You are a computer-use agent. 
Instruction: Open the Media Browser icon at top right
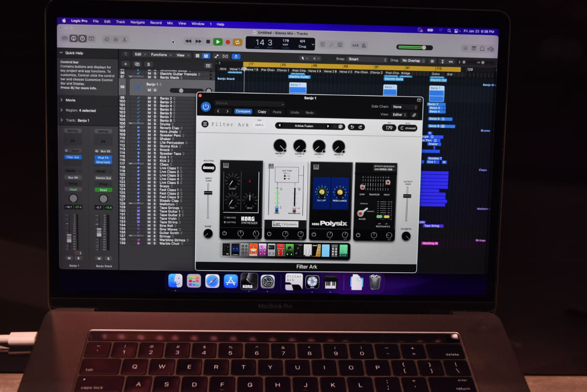coord(491,48)
